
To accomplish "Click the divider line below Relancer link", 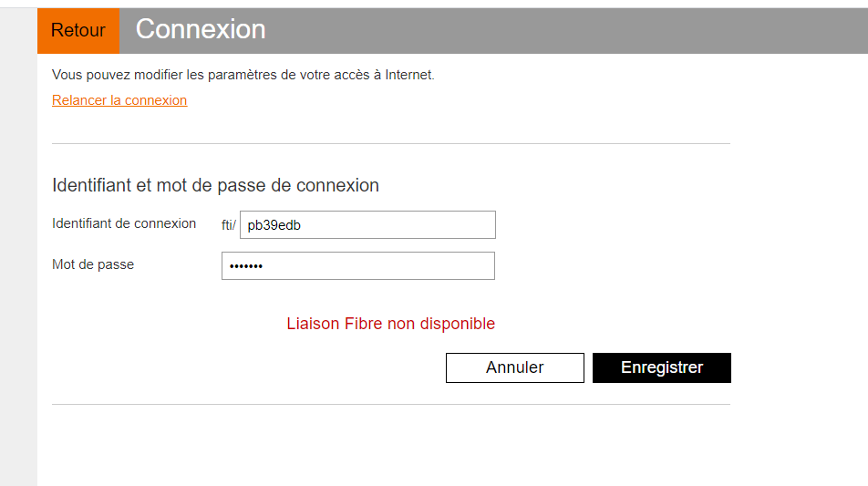I will [x=390, y=144].
